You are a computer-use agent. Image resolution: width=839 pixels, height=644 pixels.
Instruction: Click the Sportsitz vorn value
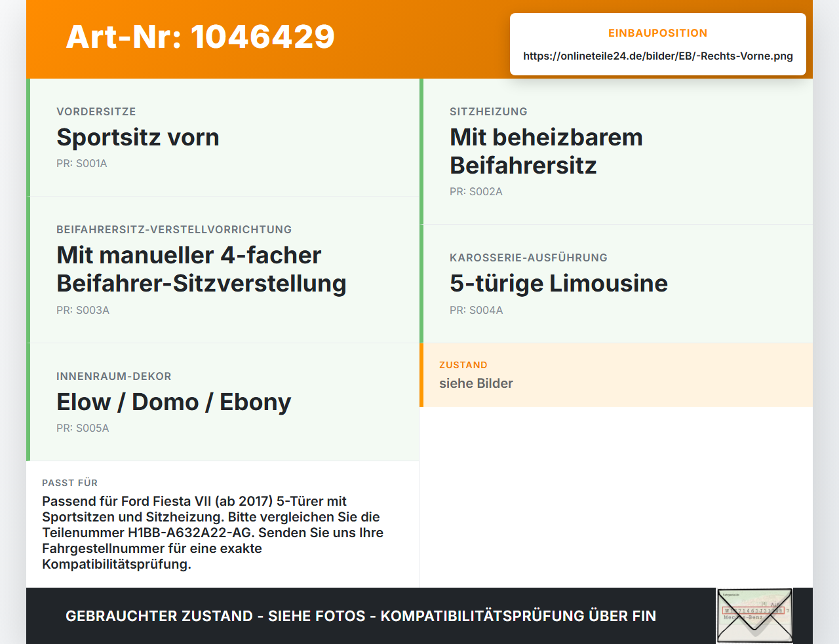coord(138,137)
